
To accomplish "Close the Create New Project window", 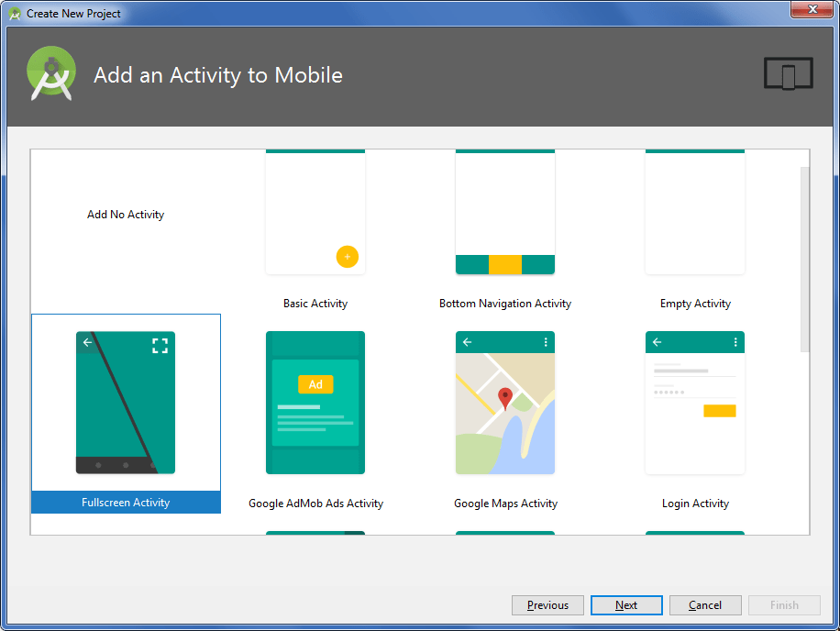I will point(812,9).
